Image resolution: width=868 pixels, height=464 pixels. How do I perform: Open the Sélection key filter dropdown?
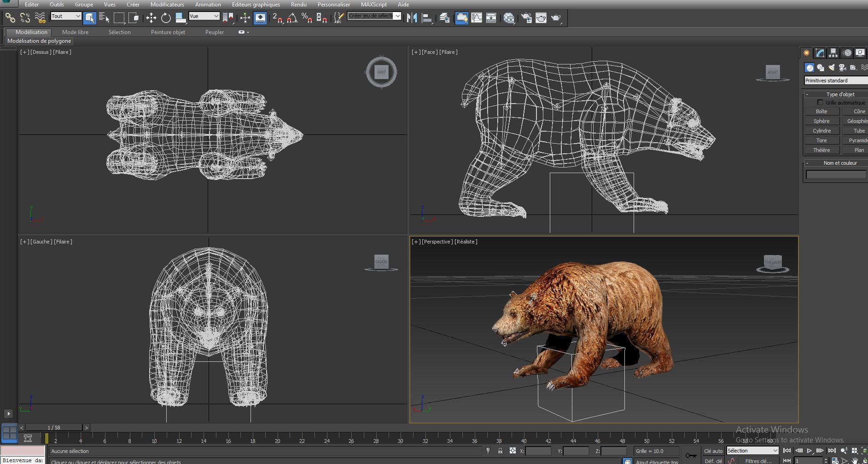752,451
